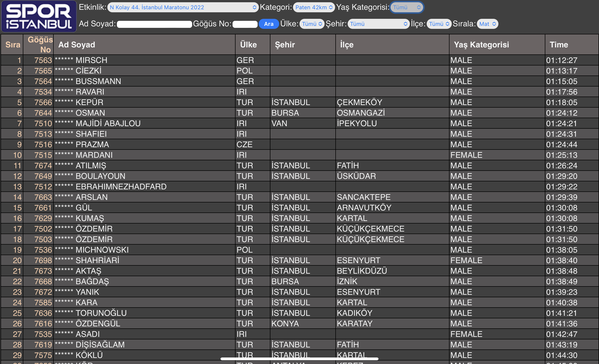Select the SHAHRİARİ name cell
The image size is (599, 364).
pos(144,261)
